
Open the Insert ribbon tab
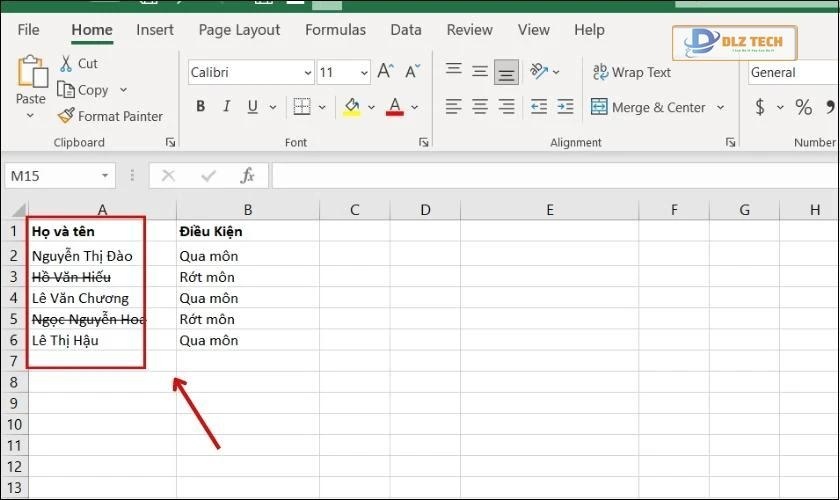coord(155,30)
